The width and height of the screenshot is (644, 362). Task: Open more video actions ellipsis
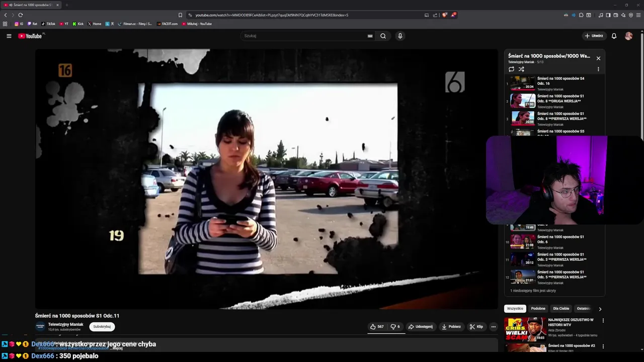click(494, 326)
